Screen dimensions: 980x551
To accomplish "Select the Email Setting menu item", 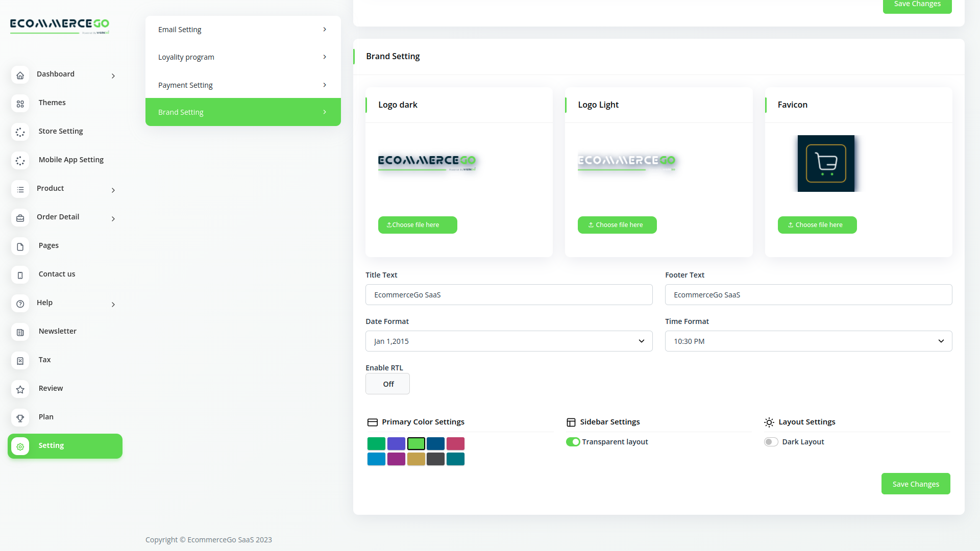I will [242, 30].
